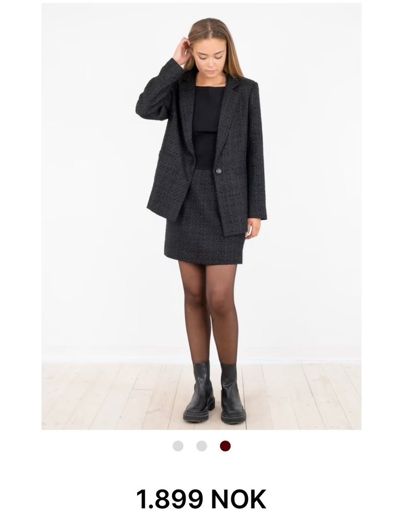The height and width of the screenshot is (532, 403).
Task: Open the product photo of the tweed suit
Action: click(x=201, y=216)
